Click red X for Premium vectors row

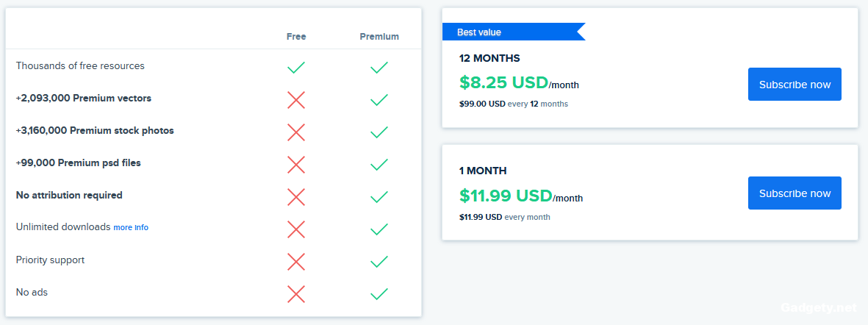(x=296, y=100)
